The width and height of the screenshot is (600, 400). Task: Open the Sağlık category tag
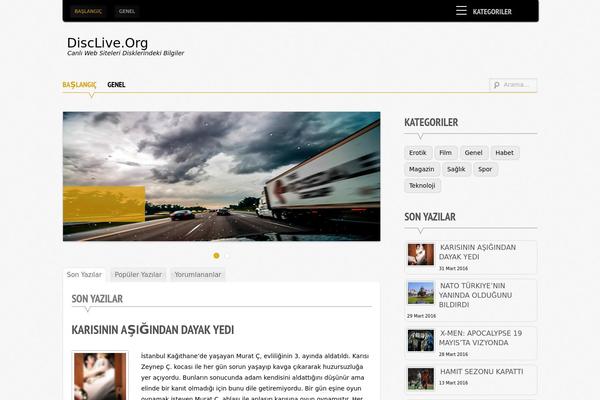coord(457,169)
